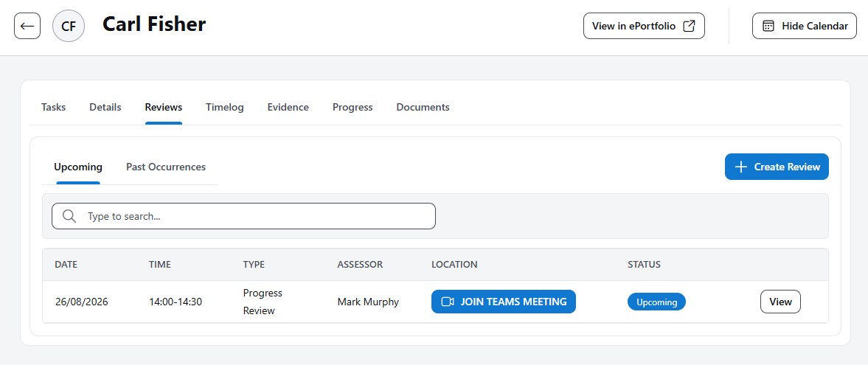Click the ASSESSOR column header
The height and width of the screenshot is (365, 868).
pyautogui.click(x=360, y=265)
